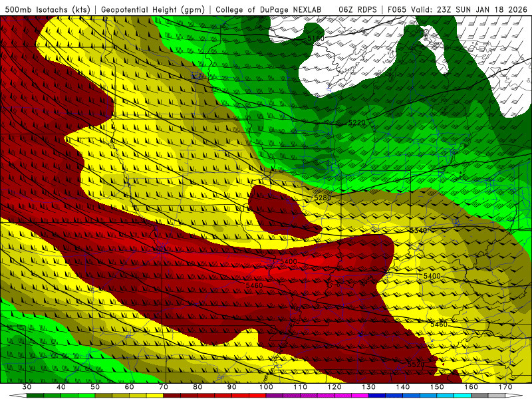
Task: Click the 'F065 Valid: 23Z SUN JAN 18 2026' text
Action: (458, 9)
